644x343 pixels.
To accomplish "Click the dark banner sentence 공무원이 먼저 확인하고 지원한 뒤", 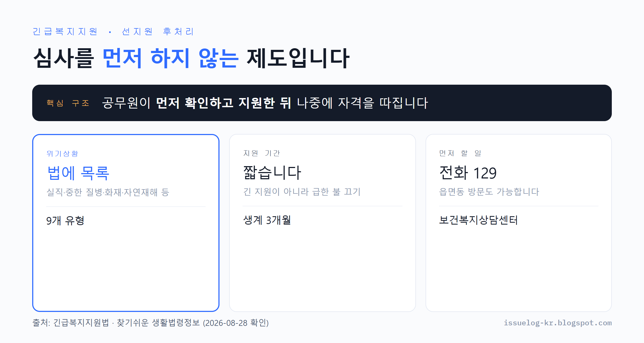I will tap(197, 103).
